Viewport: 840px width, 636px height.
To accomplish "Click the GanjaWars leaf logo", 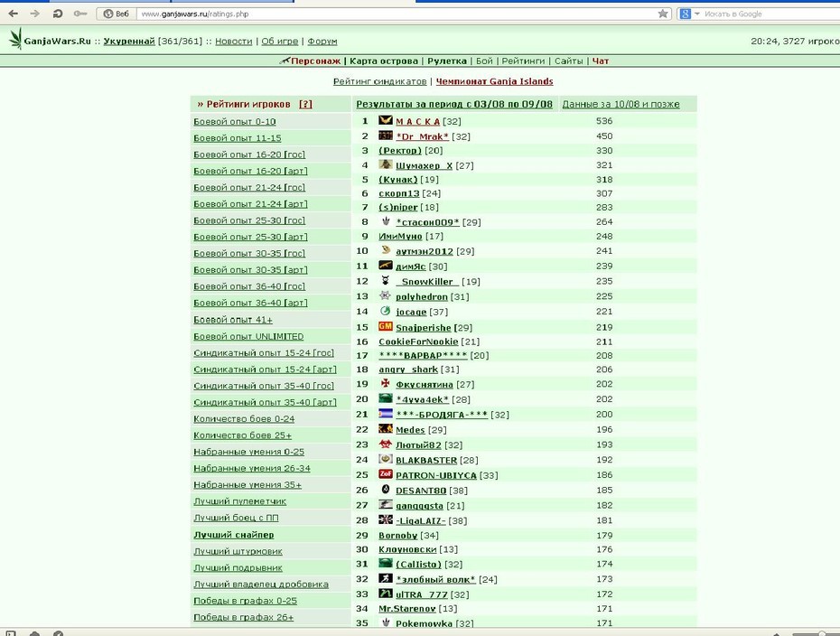I will [x=16, y=39].
